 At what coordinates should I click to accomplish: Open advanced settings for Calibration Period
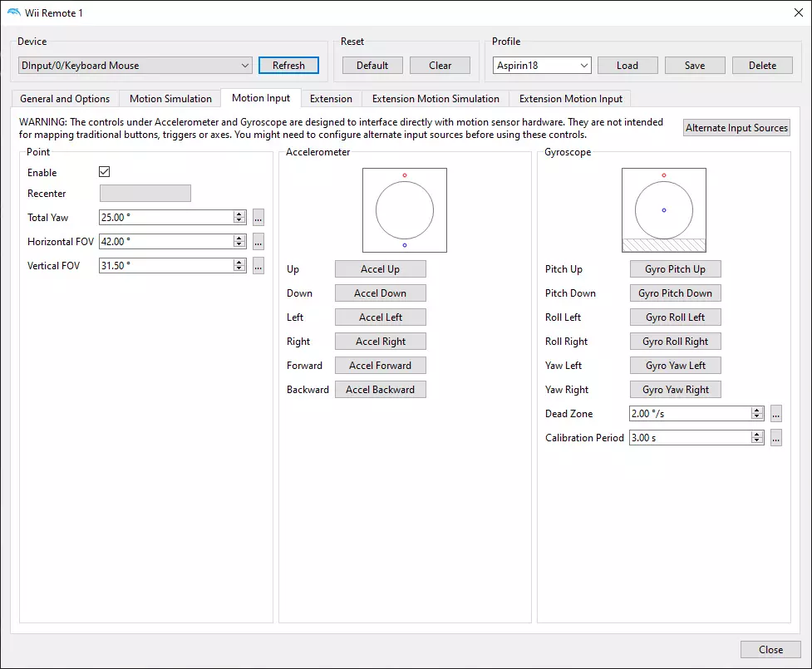tap(776, 438)
